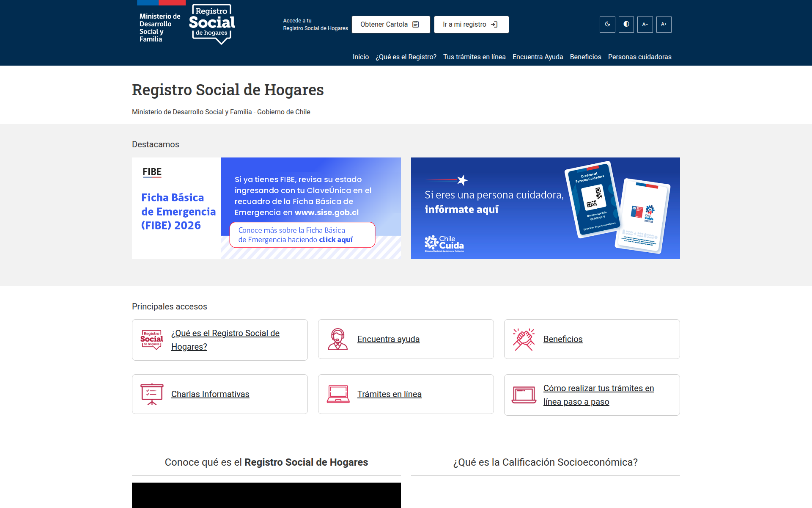Click 'Conoce qué es el Registro Social de Hogares' heading
Image resolution: width=812 pixels, height=508 pixels.
click(266, 462)
